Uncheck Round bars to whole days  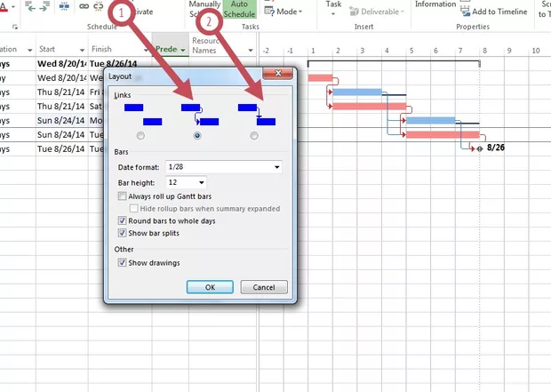tap(122, 220)
